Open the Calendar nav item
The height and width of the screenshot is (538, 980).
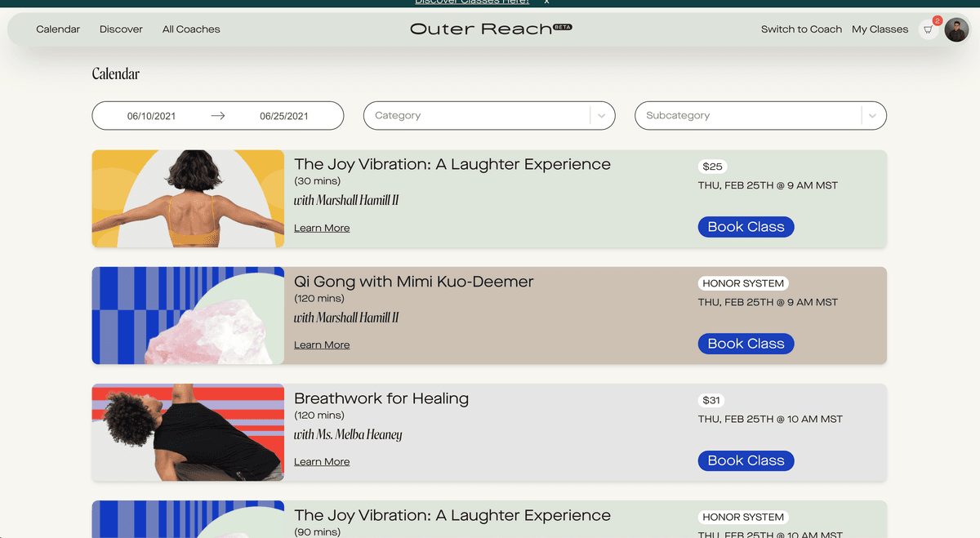(x=58, y=29)
